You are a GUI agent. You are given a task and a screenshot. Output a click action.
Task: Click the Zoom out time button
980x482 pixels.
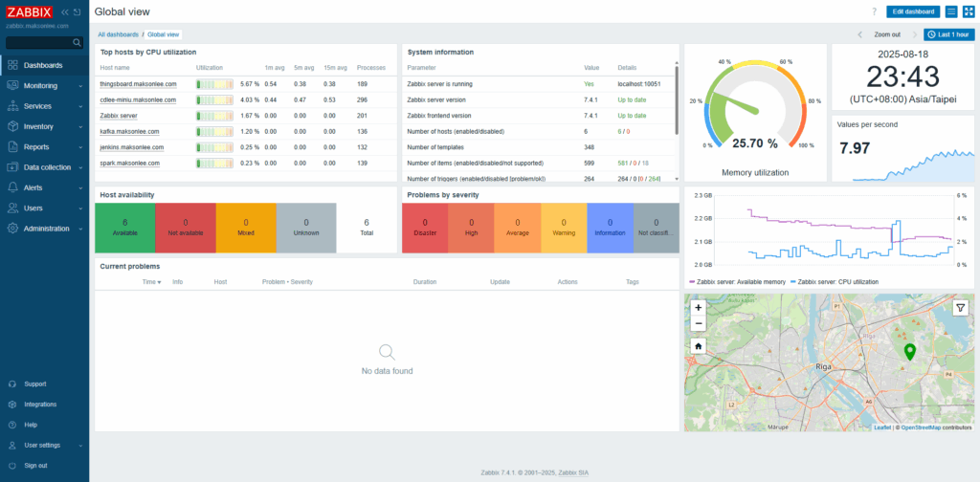pos(887,35)
